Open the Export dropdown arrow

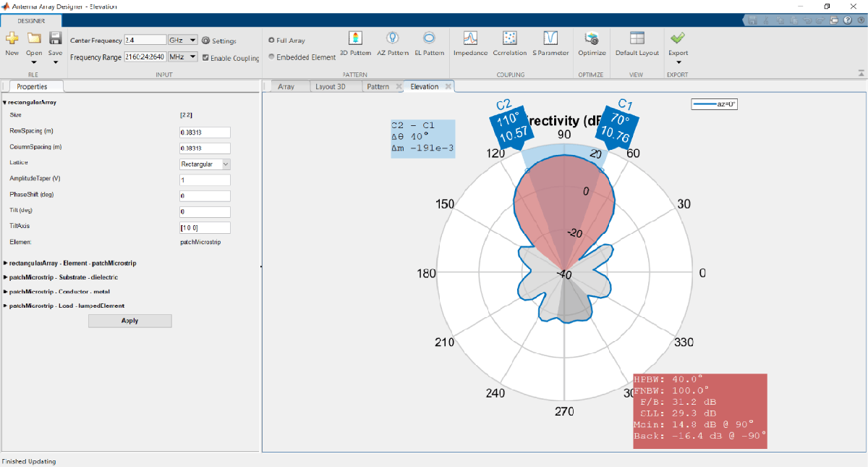[x=678, y=62]
